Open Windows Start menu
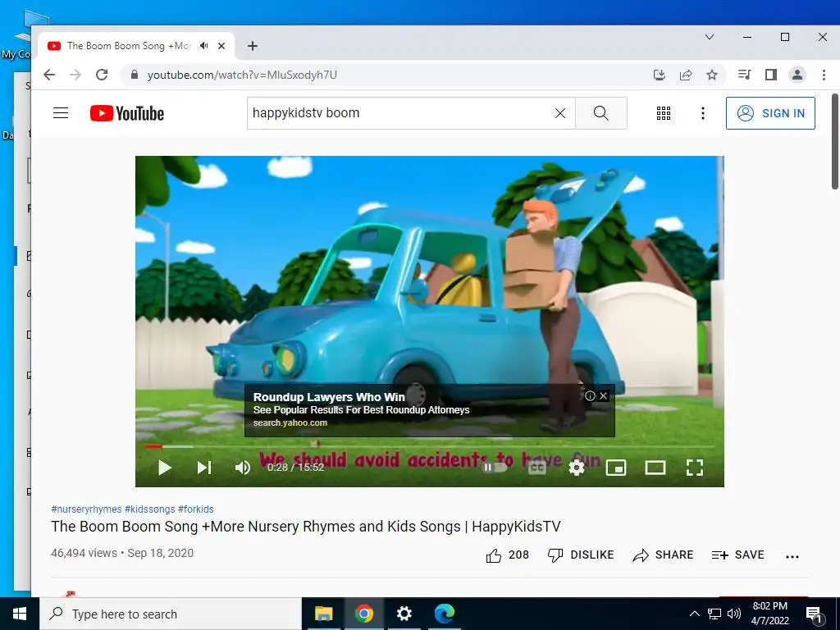The image size is (840, 630). [x=20, y=614]
